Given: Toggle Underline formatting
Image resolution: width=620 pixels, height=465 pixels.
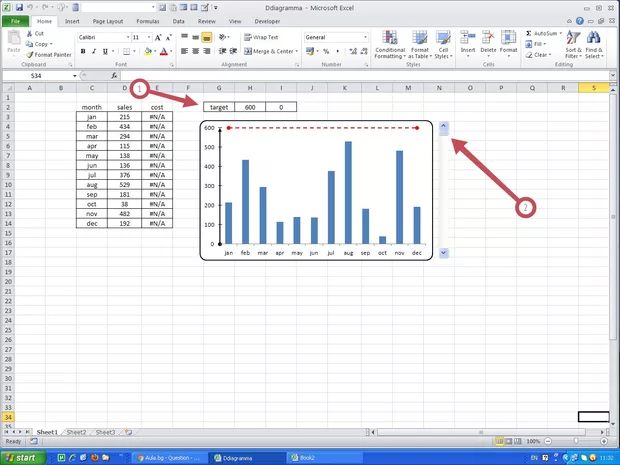Looking at the screenshot, I should coord(105,51).
